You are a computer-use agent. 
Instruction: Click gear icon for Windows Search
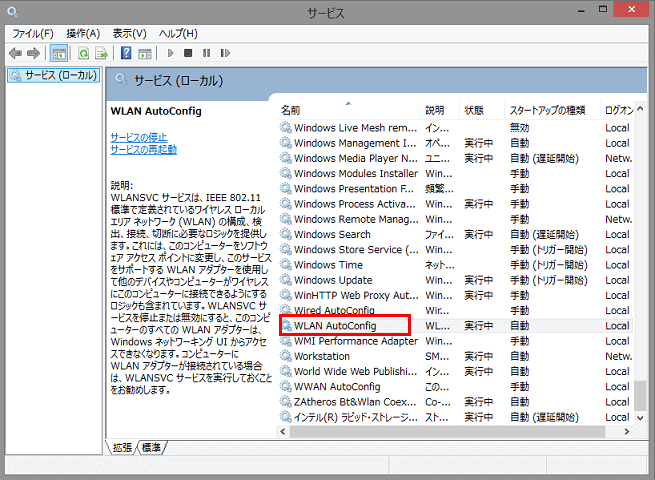click(286, 234)
